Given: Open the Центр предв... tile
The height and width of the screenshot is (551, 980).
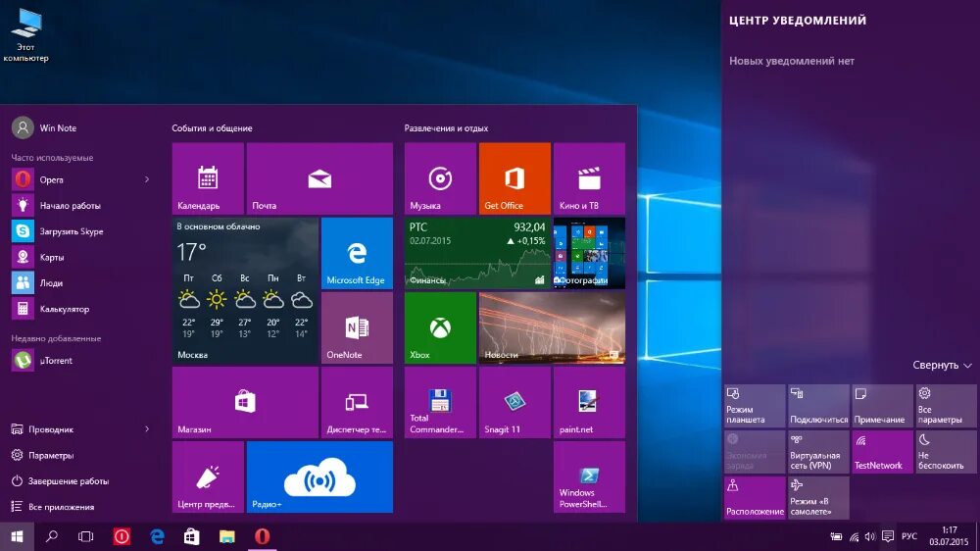Looking at the screenshot, I should pyautogui.click(x=208, y=476).
